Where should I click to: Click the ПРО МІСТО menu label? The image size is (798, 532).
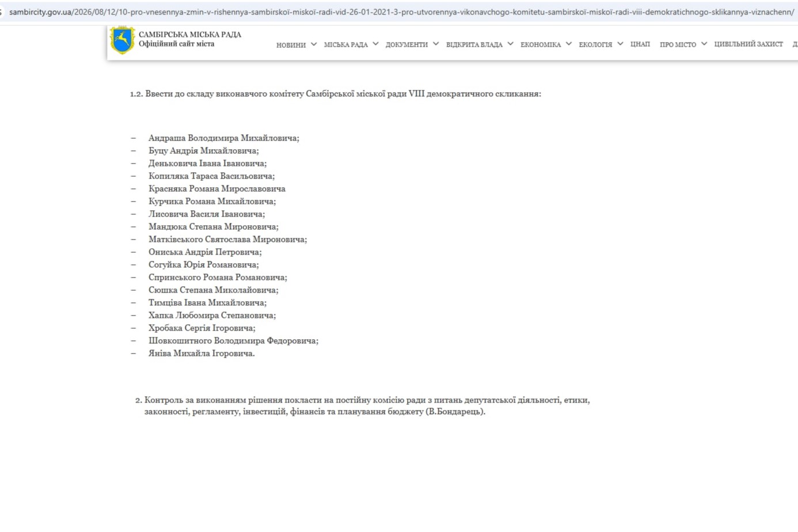(x=678, y=45)
